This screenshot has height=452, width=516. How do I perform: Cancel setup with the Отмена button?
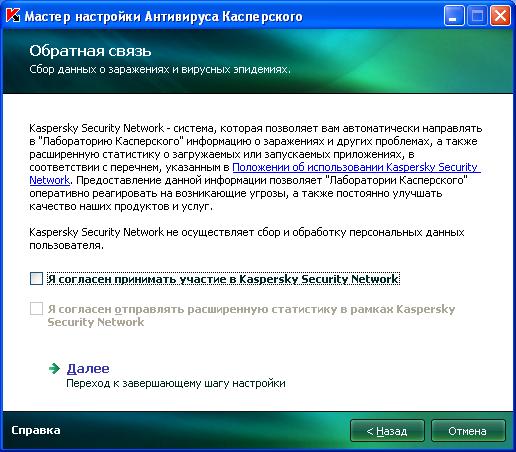pyautogui.click(x=468, y=431)
